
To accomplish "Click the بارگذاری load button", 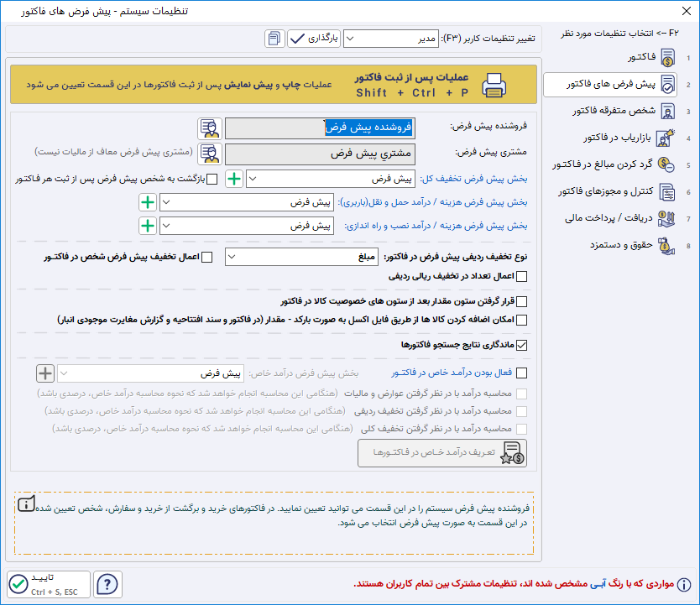I will (315, 39).
